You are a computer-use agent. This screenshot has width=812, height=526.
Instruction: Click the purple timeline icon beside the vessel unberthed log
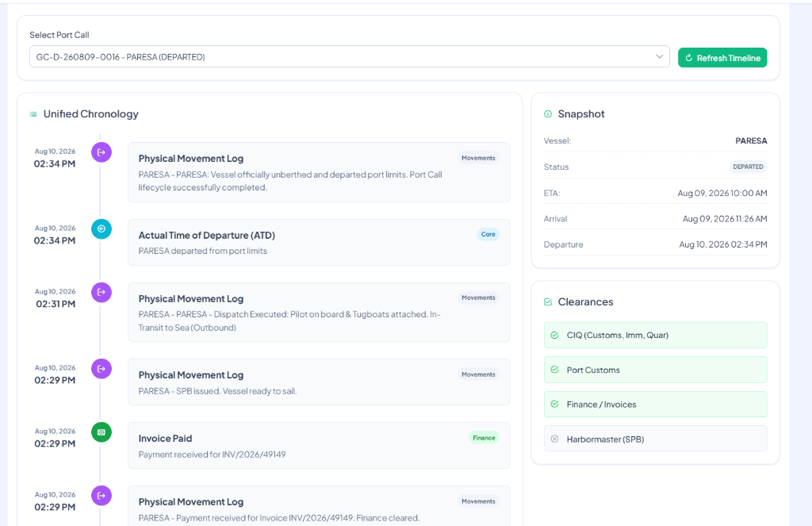[101, 152]
